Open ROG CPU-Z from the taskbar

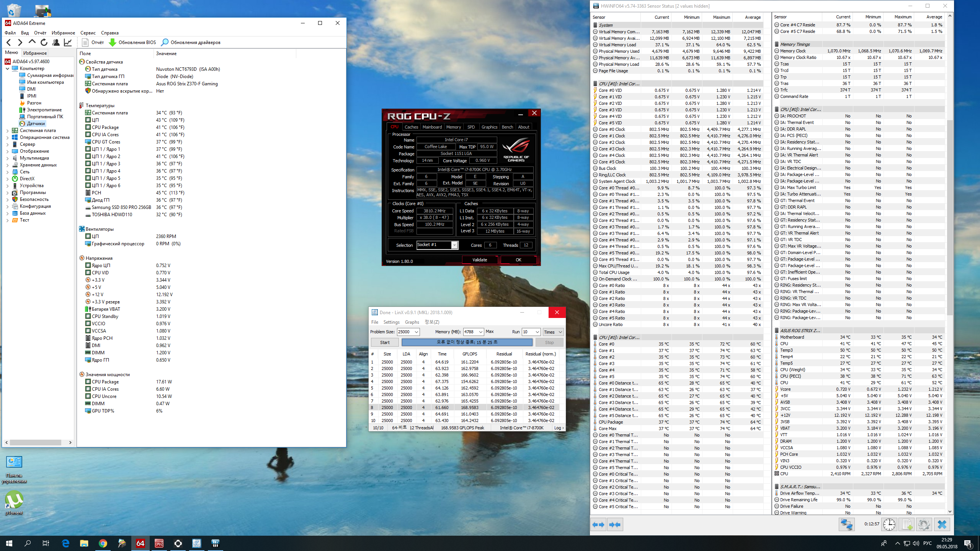pyautogui.click(x=159, y=543)
